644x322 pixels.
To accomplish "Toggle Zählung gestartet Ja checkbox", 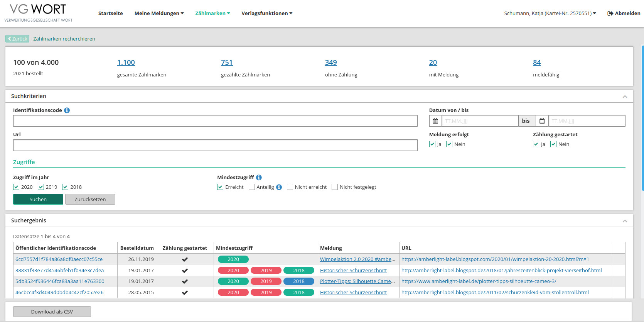I will tap(536, 144).
